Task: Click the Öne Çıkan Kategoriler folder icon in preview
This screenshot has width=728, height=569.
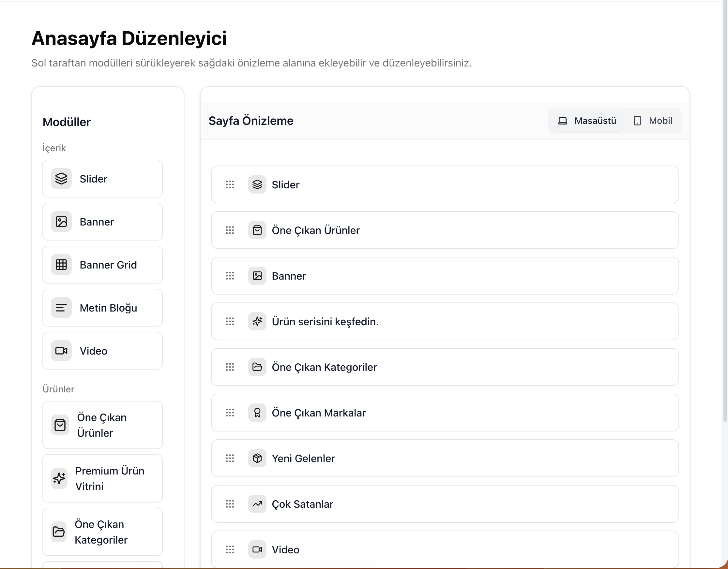Action: click(x=257, y=367)
